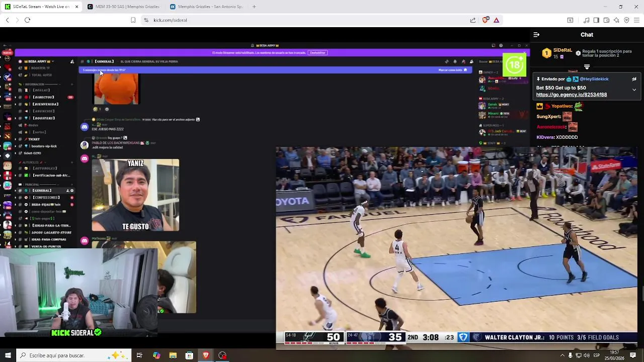The width and height of the screenshot is (644, 362).
Task: Open browser media control music icon
Action: [x=587, y=20]
